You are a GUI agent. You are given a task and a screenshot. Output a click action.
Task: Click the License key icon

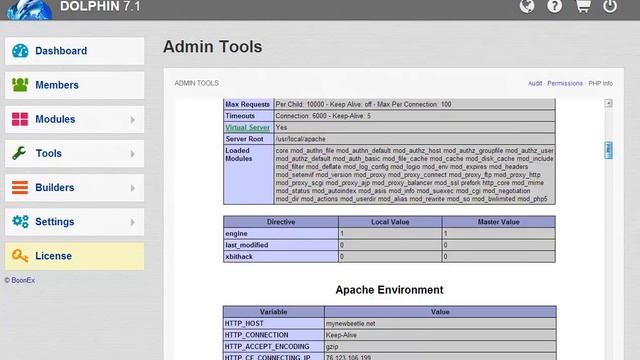tap(20, 256)
